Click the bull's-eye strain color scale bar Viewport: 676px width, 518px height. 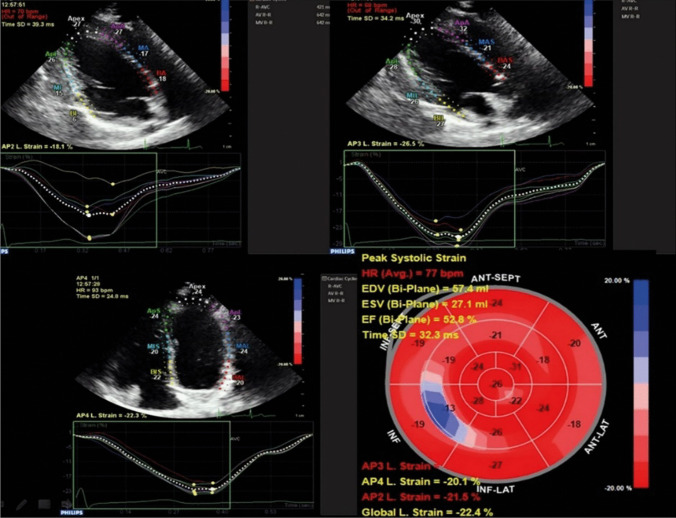click(x=641, y=384)
